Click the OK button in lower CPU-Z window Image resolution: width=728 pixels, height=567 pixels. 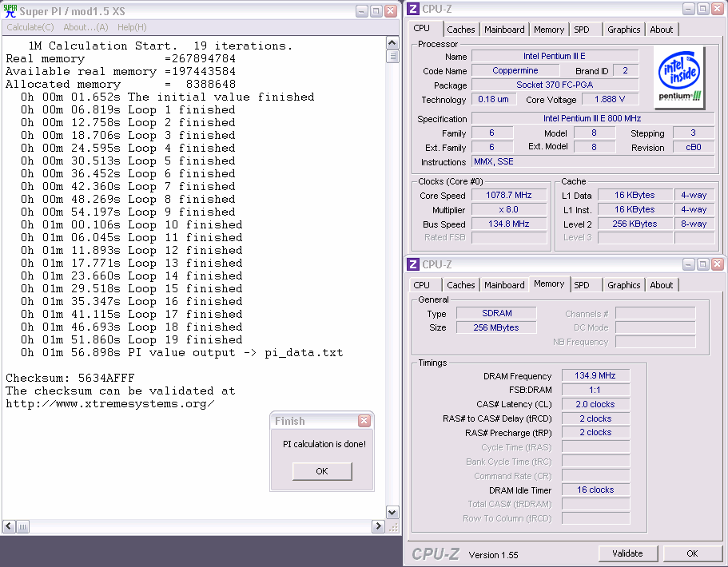point(692,553)
